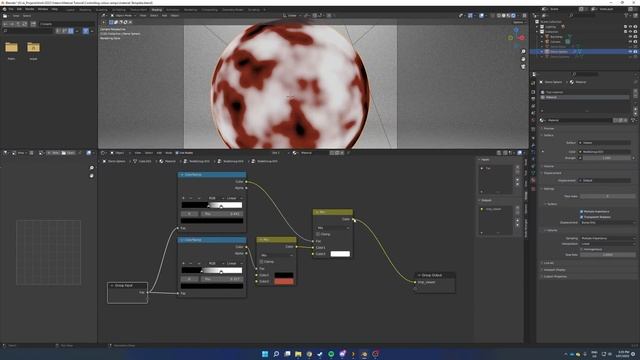The width and height of the screenshot is (640, 360).
Task: Open the Render menu
Action: coord(30,9)
